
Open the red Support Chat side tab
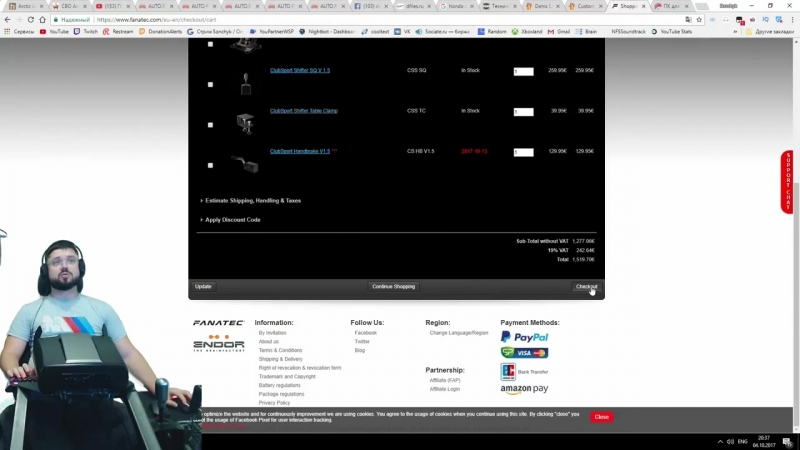(x=788, y=182)
